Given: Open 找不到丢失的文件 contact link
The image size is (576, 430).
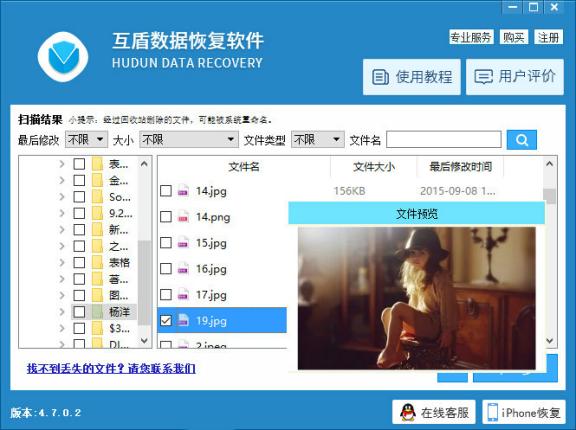Looking at the screenshot, I should point(111,368).
